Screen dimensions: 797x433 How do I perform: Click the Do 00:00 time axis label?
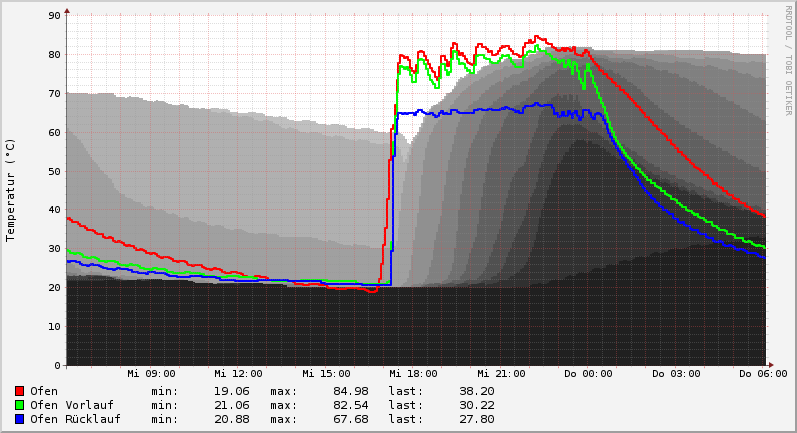(588, 374)
